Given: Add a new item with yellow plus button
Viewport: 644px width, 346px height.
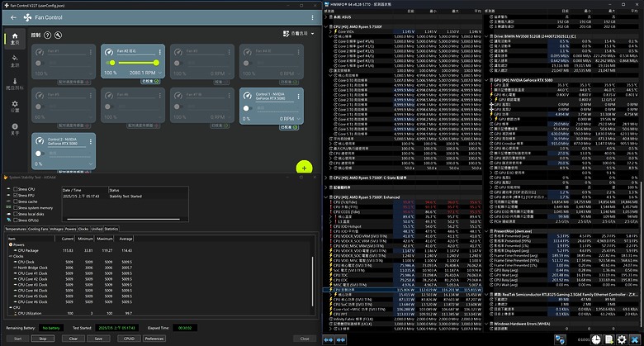Looking at the screenshot, I should pos(304,168).
